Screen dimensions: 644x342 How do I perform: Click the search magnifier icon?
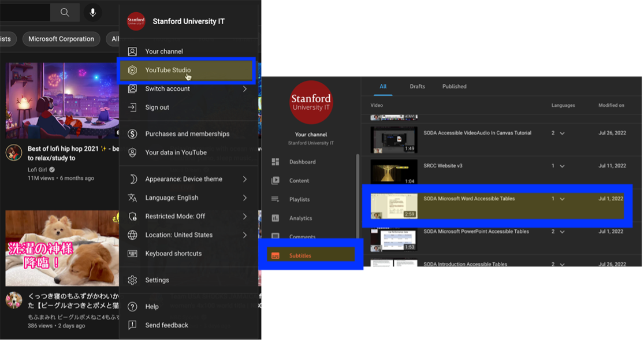pos(65,12)
